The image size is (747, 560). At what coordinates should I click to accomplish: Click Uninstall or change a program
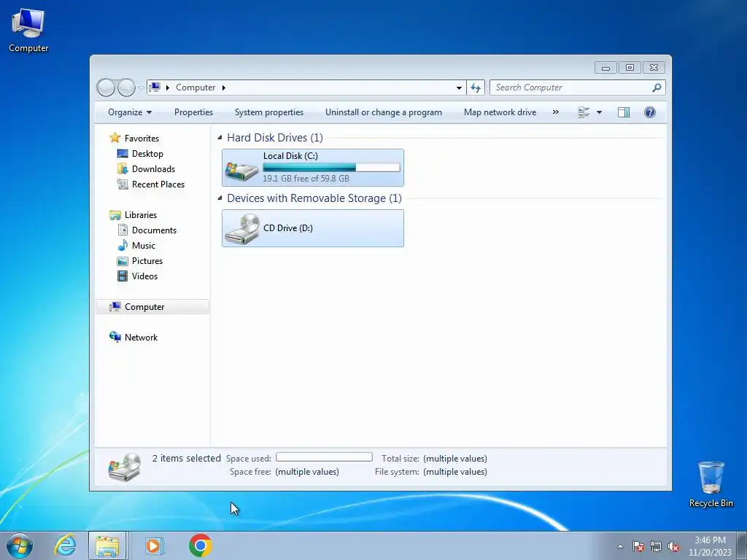click(x=384, y=112)
